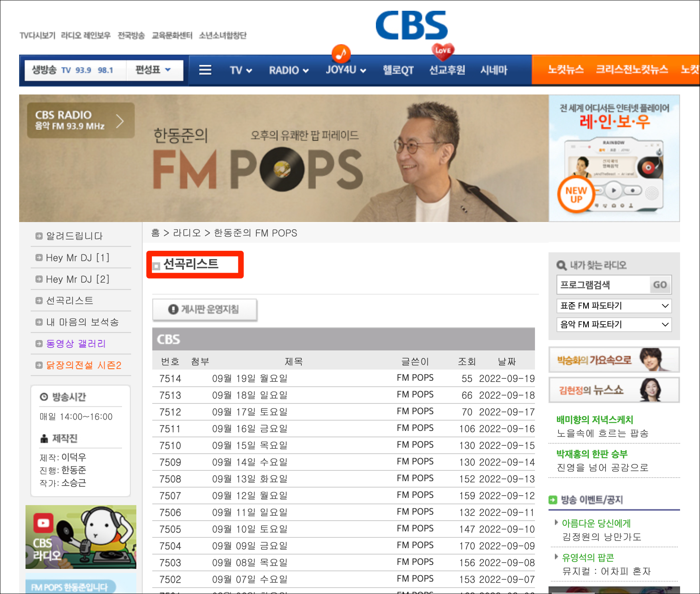The image size is (700, 594).
Task: Click the CBS logo at the top
Action: click(411, 26)
